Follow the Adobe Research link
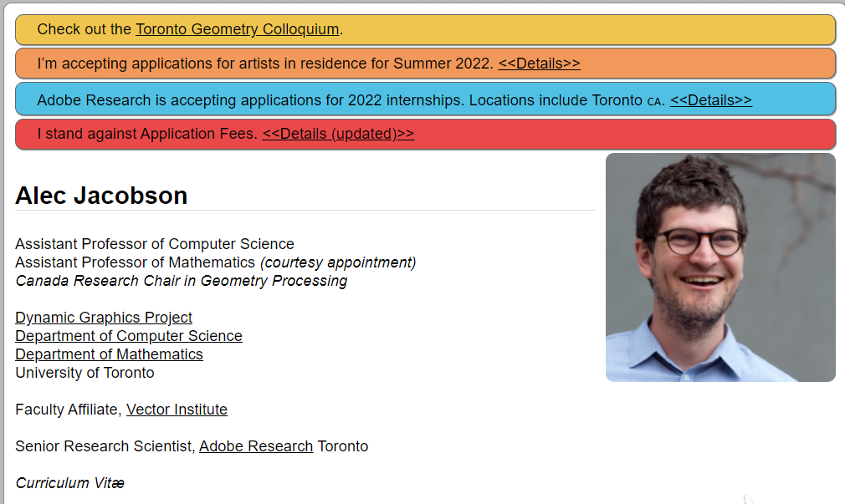The height and width of the screenshot is (504, 845). (x=256, y=446)
